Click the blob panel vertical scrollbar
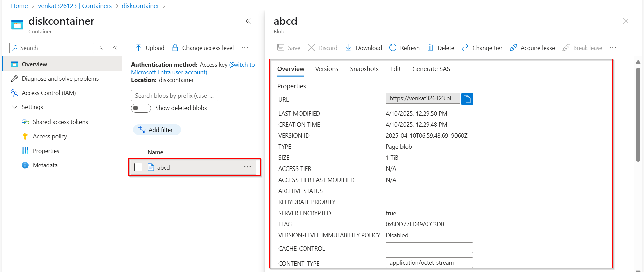Viewport: 644px width, 272px height. pos(638,115)
